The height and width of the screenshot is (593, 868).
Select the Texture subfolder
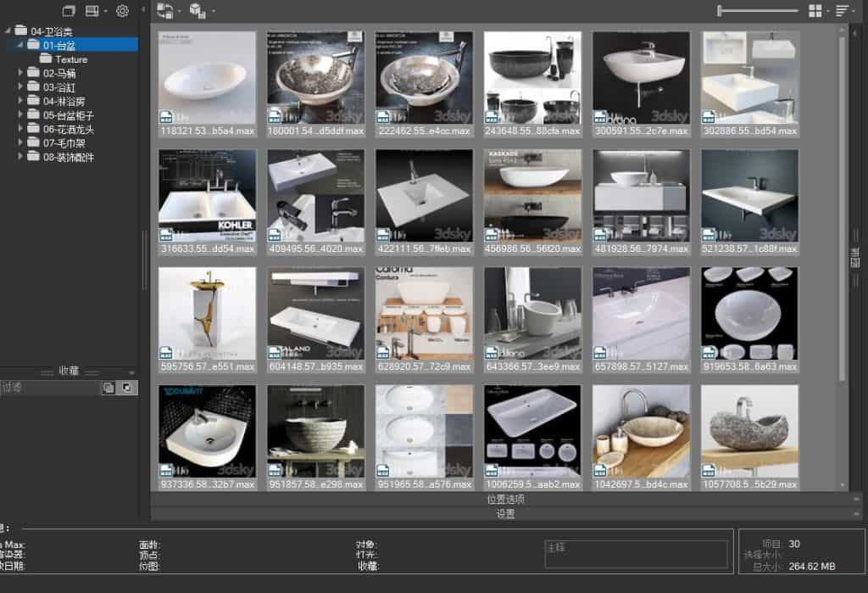(71, 59)
